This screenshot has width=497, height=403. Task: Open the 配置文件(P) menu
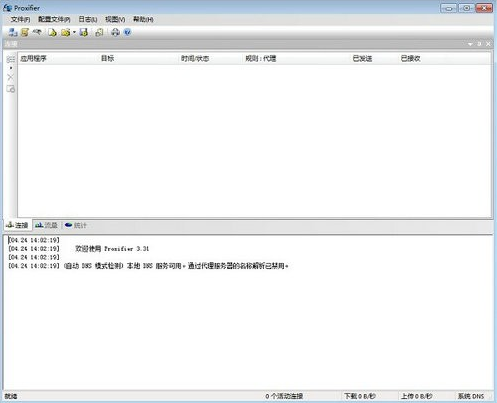coord(54,19)
